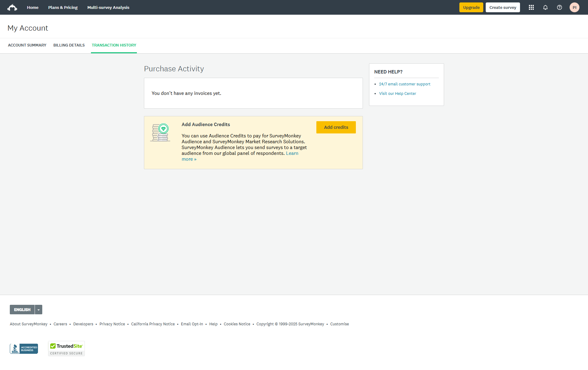
Task: Open the apps grid menu
Action: [x=531, y=7]
